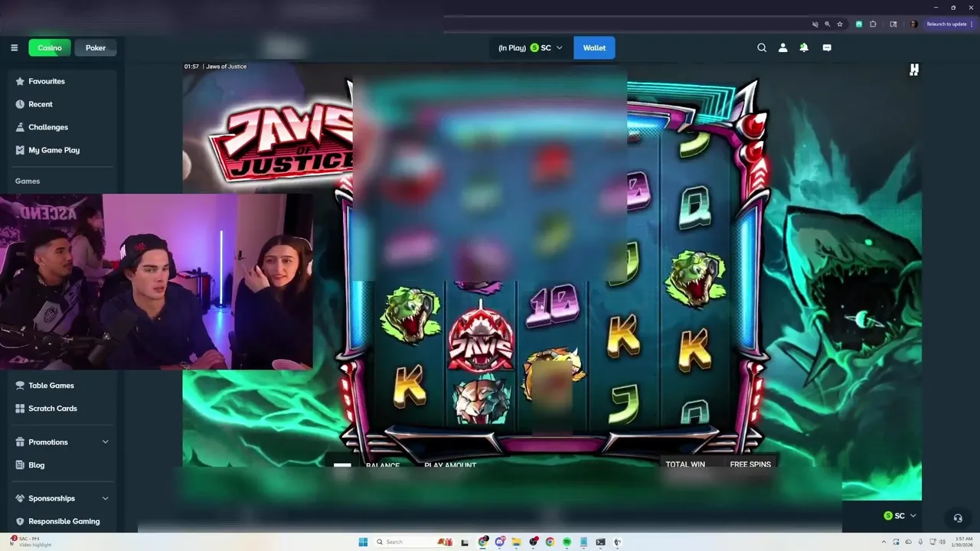Click the My Game Play icon

coord(20,150)
